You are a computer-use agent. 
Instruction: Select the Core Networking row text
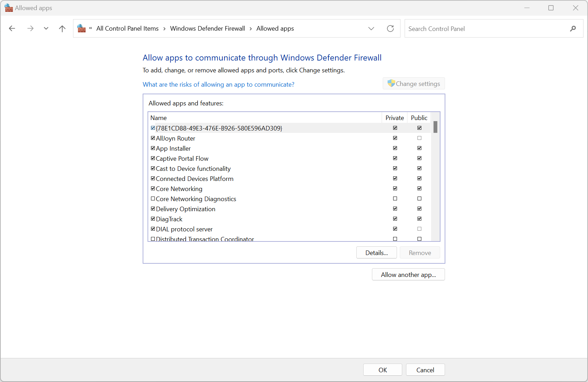(179, 189)
